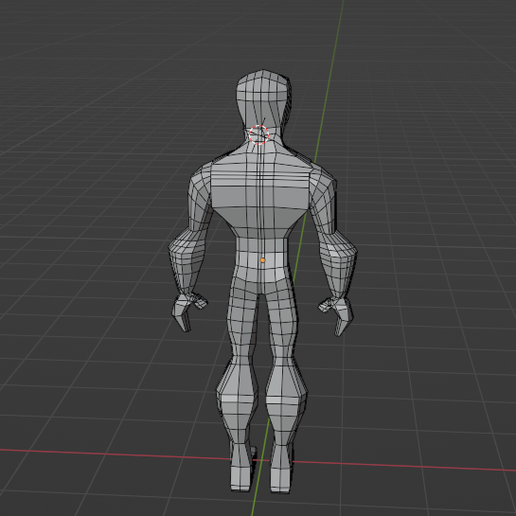This screenshot has height=516, width=516.
Task: Select the character mesh's head
Action: coord(263,99)
